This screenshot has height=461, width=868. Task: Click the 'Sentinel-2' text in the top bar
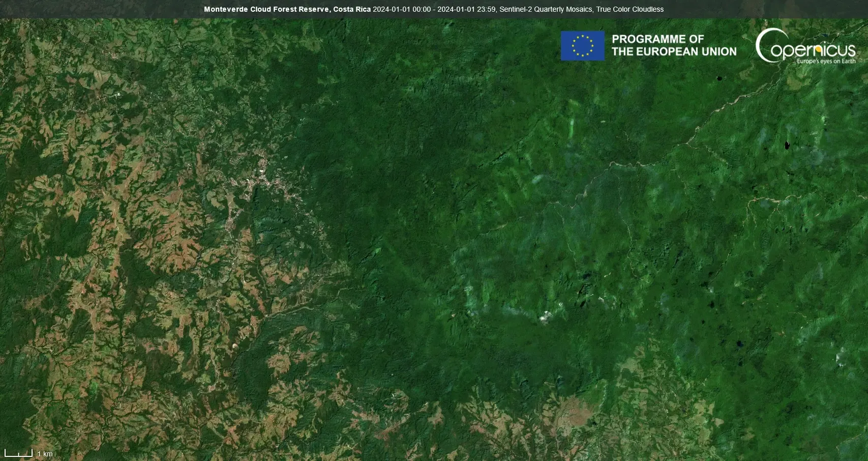517,9
